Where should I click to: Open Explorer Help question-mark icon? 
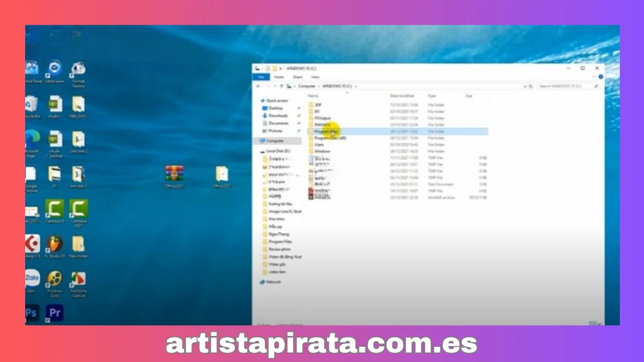pyautogui.click(x=601, y=77)
